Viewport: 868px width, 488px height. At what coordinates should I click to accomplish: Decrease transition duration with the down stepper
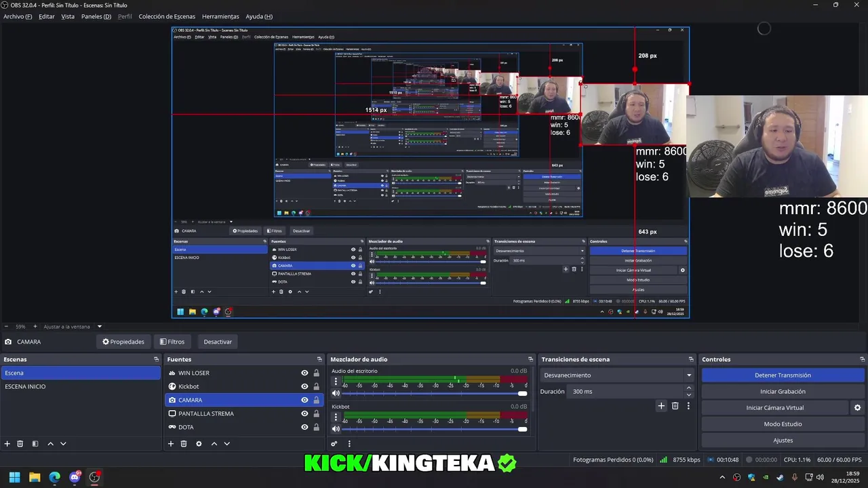pos(689,394)
